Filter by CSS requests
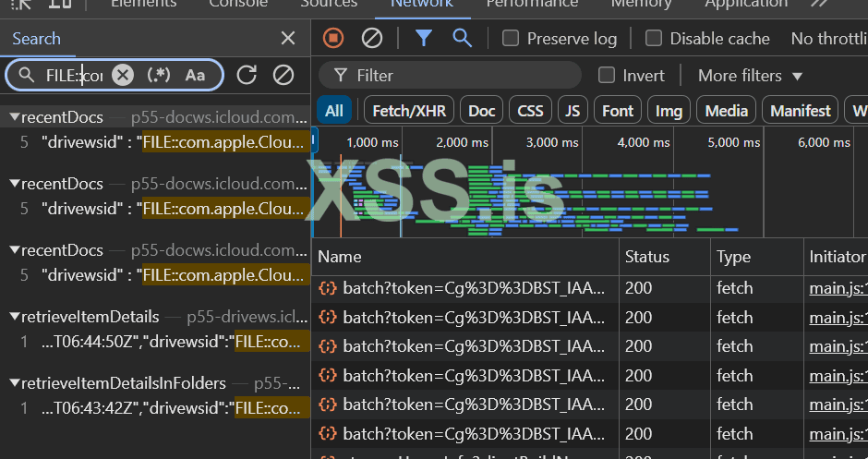This screenshot has height=459, width=868. point(530,111)
